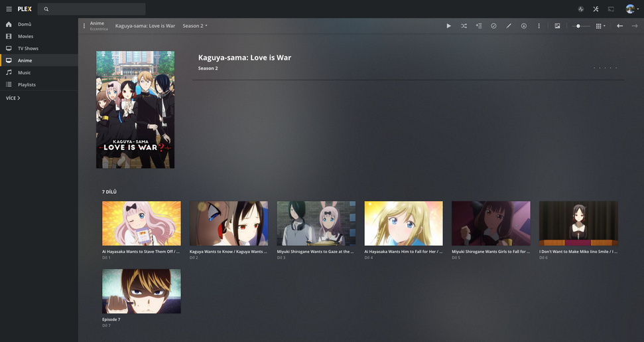Click the Plex logo

click(25, 9)
